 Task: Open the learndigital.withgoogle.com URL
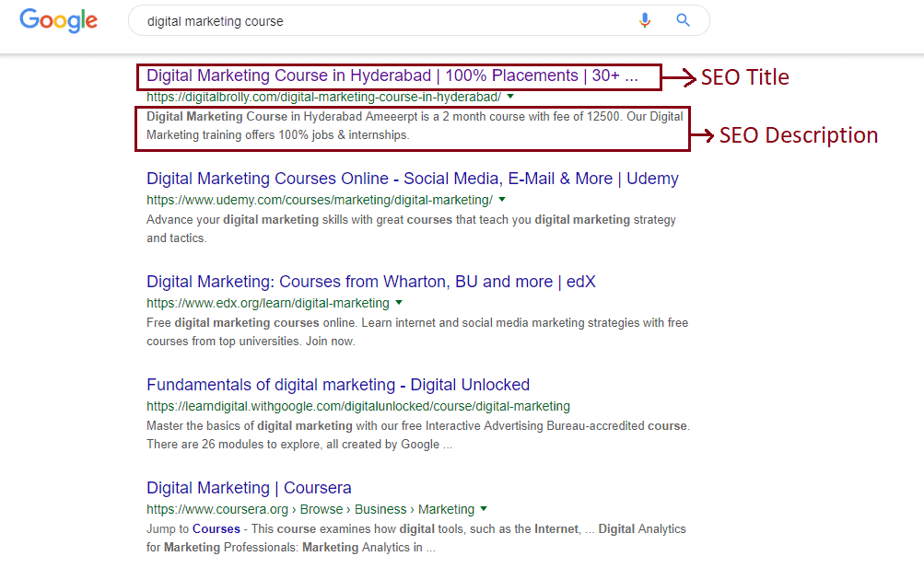click(358, 406)
